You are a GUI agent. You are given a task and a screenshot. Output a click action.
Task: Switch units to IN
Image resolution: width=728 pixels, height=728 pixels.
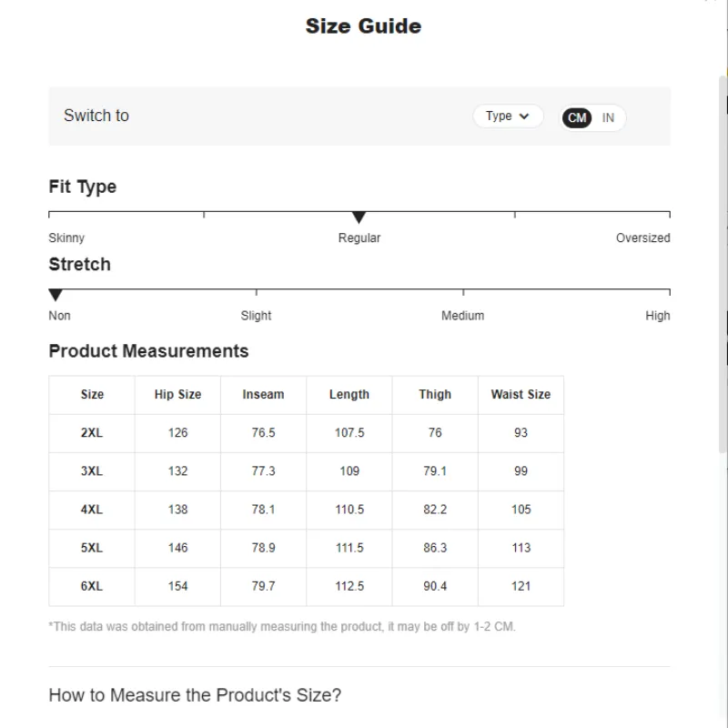(x=609, y=117)
